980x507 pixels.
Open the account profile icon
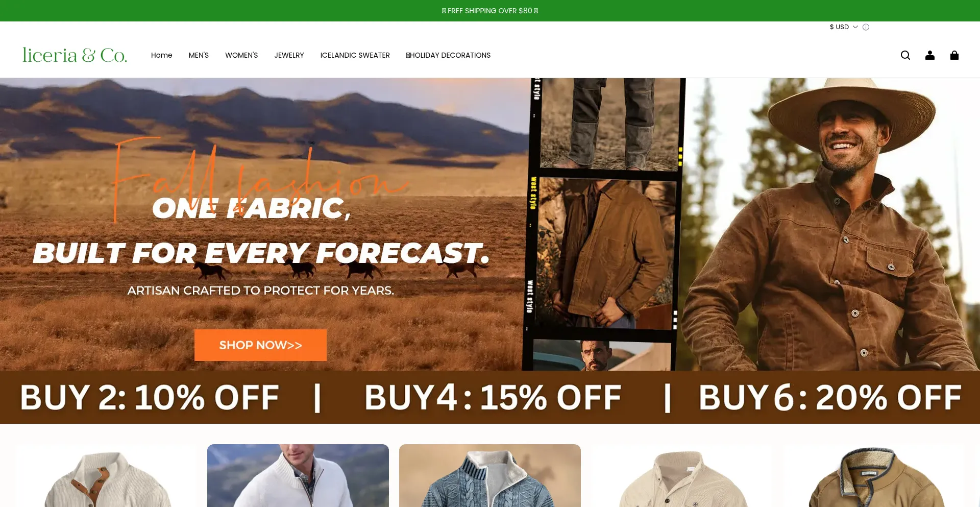coord(929,55)
